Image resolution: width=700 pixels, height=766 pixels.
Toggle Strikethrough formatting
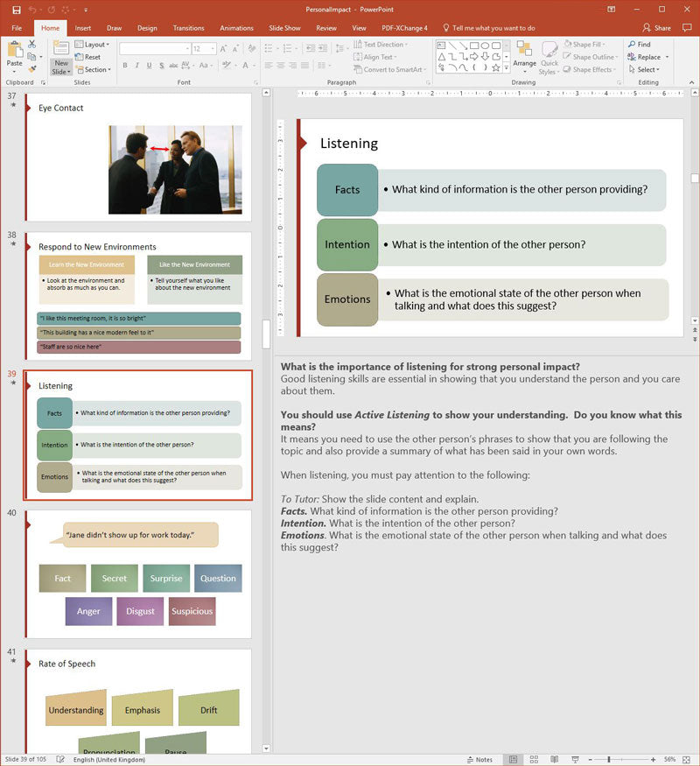click(173, 66)
